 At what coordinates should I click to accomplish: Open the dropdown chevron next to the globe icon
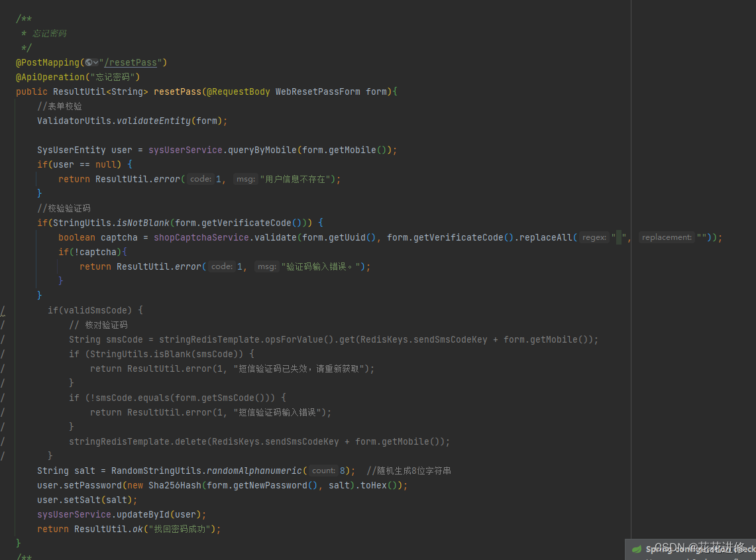[96, 63]
